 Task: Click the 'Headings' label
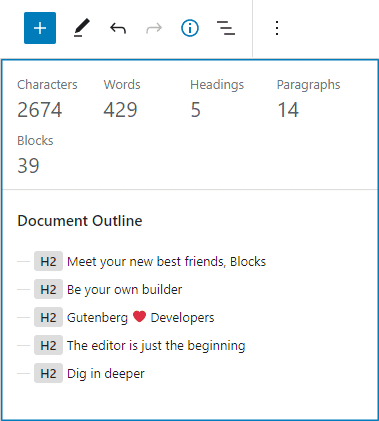(x=217, y=85)
